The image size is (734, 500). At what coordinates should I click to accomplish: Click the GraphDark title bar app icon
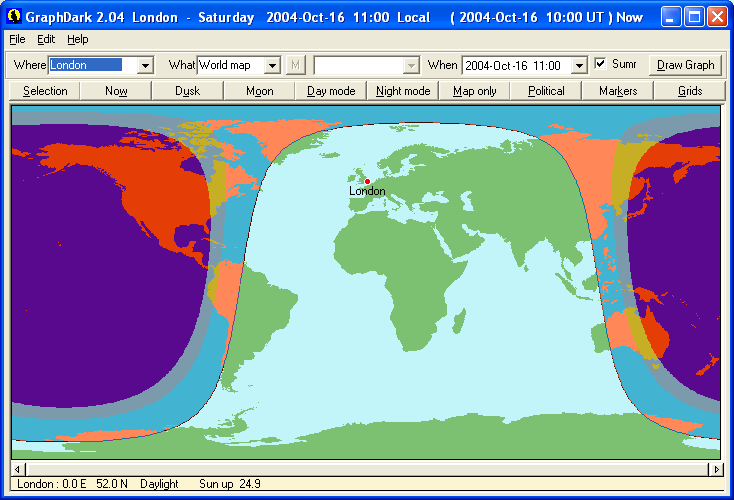pos(14,17)
